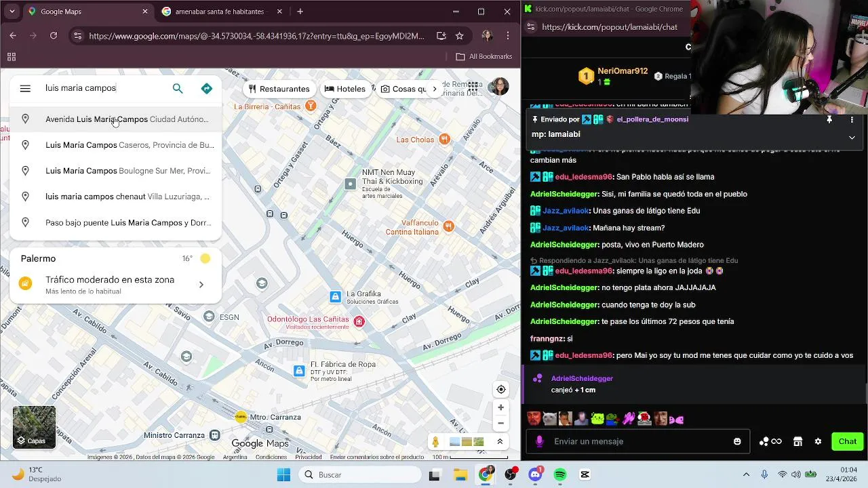Viewport: 868px width, 488px height.
Task: Click the La Birreria - Cañitas pin
Action: pos(311,105)
